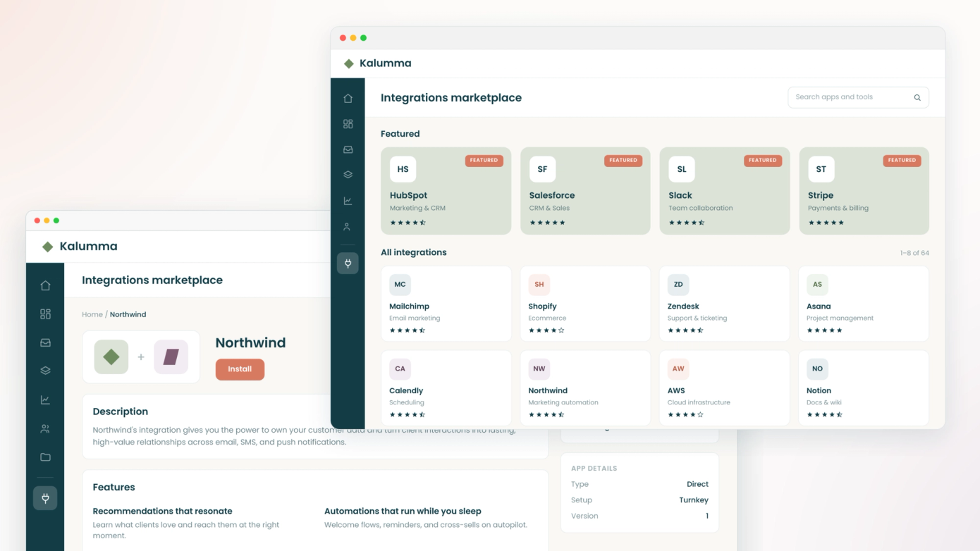Install the Northwind integration
Viewport: 980px width, 551px height.
click(240, 369)
